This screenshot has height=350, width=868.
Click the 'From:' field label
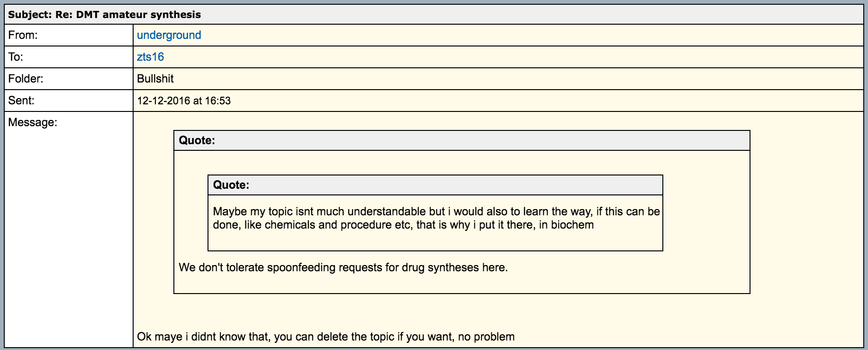tap(23, 35)
